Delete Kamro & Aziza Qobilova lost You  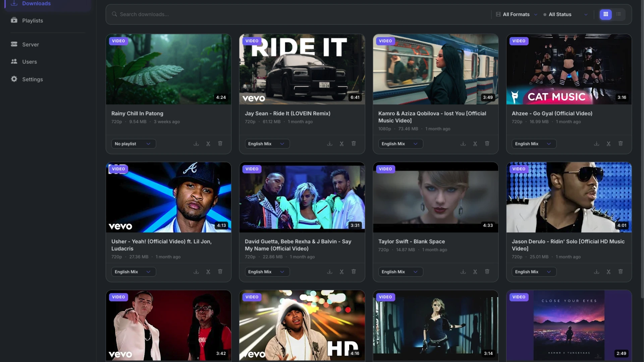(x=487, y=143)
